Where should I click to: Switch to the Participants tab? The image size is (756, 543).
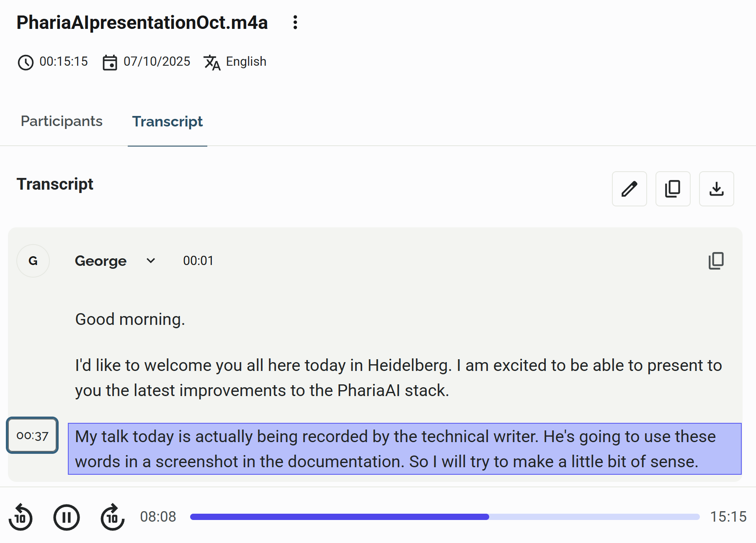(61, 121)
